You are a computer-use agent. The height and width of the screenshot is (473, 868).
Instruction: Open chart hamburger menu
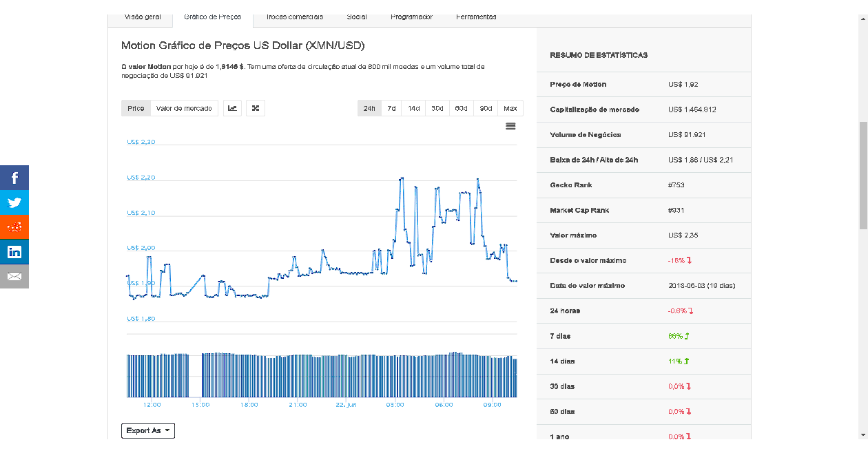[510, 127]
